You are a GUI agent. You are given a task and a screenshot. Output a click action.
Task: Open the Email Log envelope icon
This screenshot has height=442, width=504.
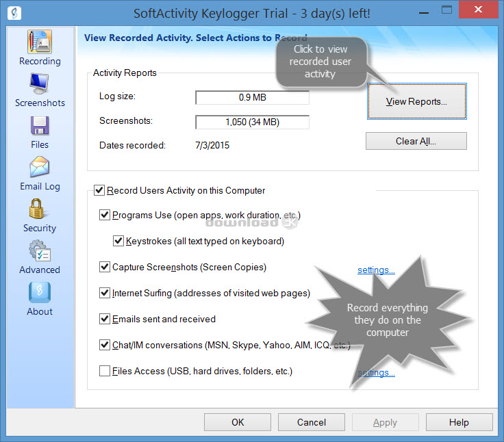(x=40, y=168)
